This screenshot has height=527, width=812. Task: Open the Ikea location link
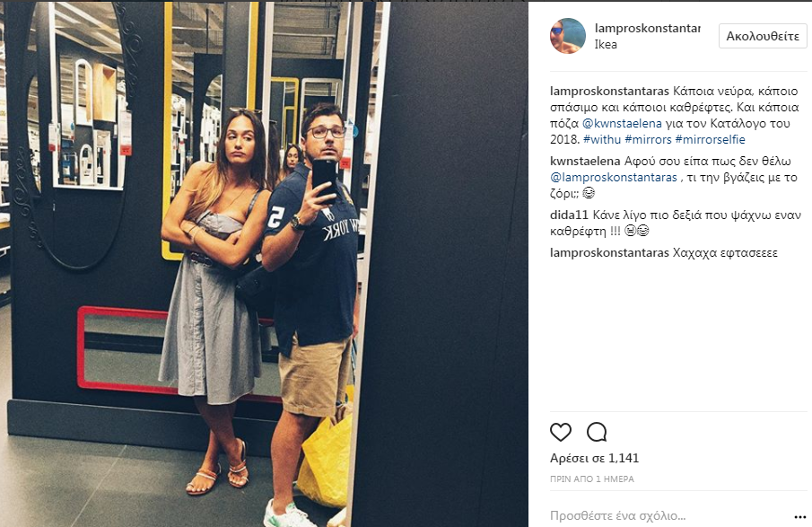606,45
